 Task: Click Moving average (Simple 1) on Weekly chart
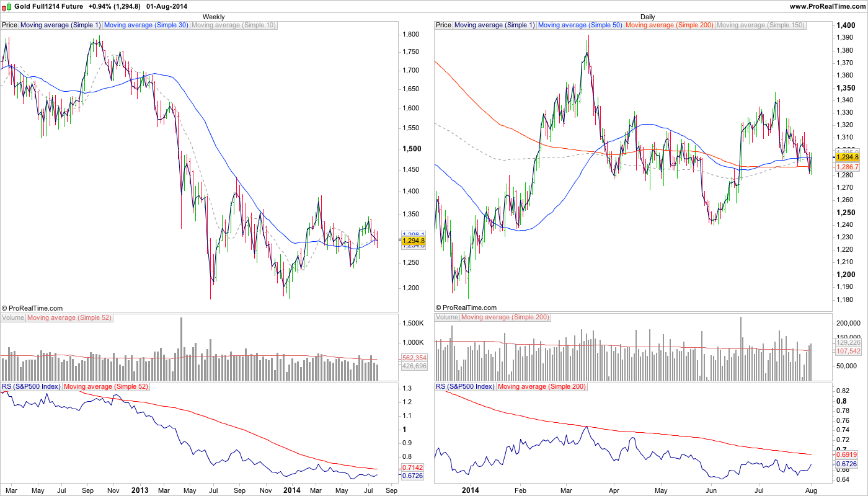(x=60, y=25)
